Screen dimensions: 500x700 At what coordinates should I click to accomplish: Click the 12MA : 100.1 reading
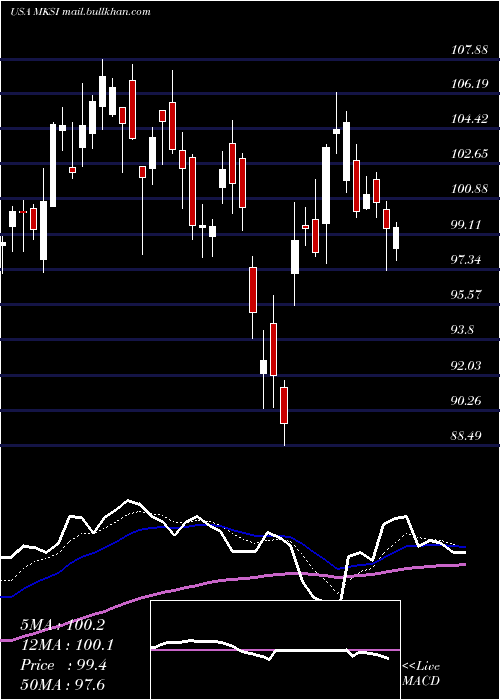[67, 645]
